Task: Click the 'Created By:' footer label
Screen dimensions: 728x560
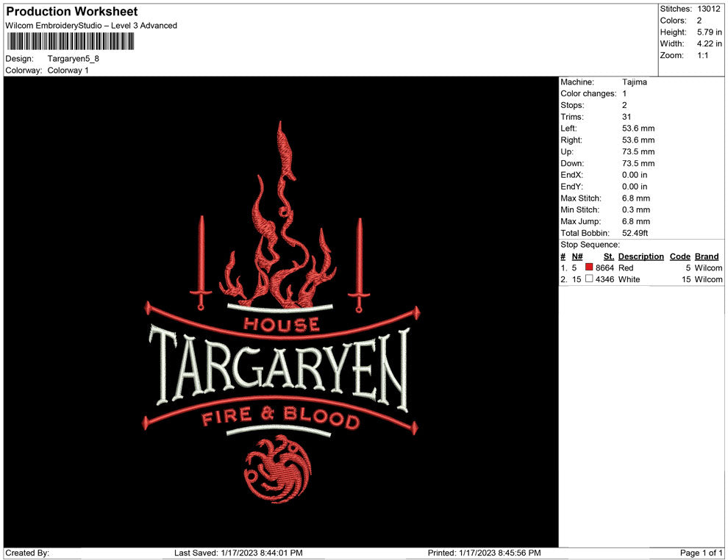Action: coord(27,553)
